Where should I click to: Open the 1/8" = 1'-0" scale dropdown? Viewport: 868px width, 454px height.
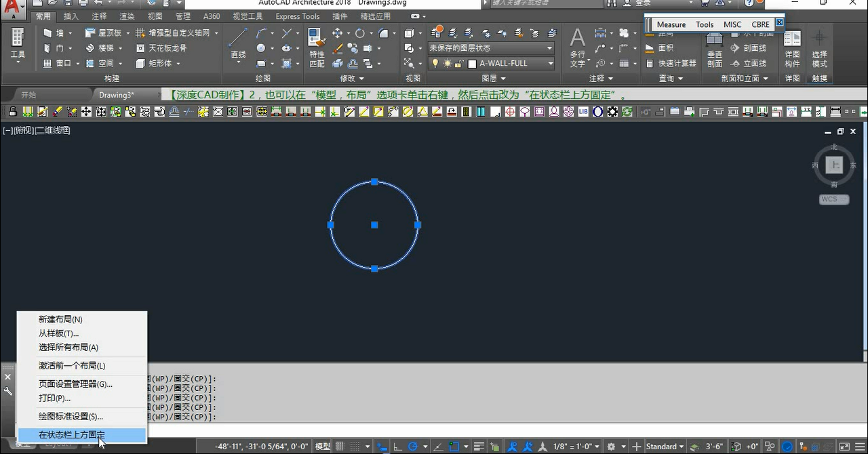coord(576,447)
